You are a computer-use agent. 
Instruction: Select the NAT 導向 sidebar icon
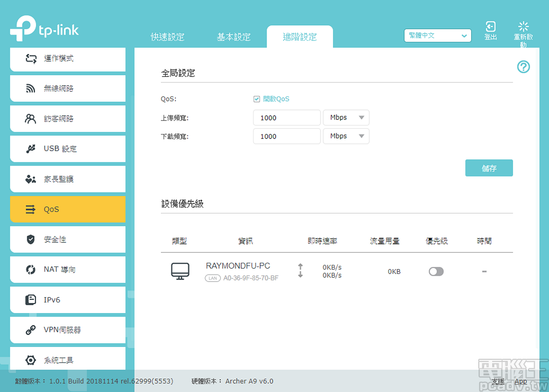(31, 269)
